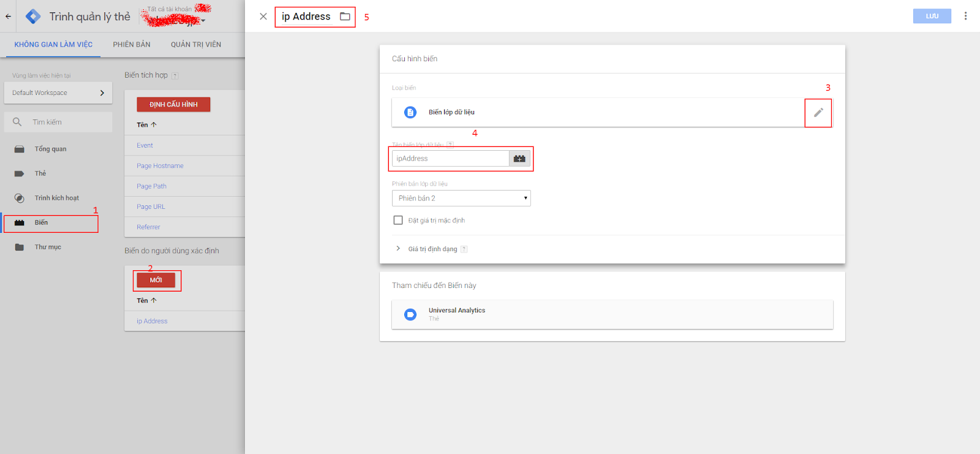Image resolution: width=980 pixels, height=454 pixels.
Task: Open the account selector dropdown arrow
Action: click(203, 21)
